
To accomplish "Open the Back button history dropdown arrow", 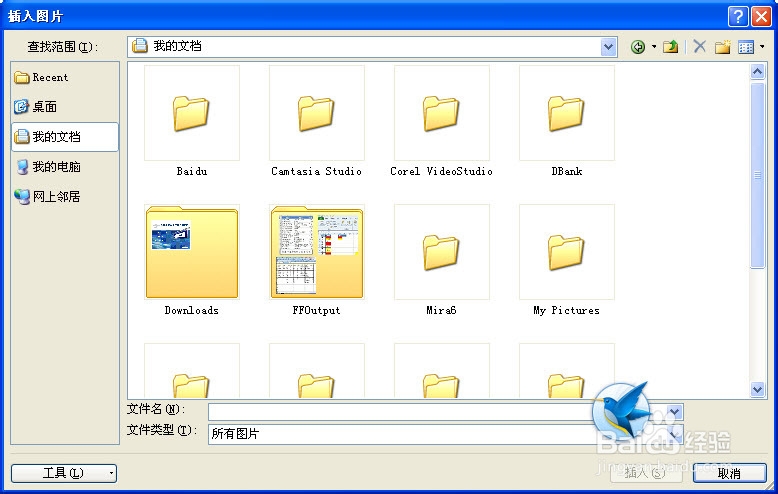I will click(x=654, y=47).
